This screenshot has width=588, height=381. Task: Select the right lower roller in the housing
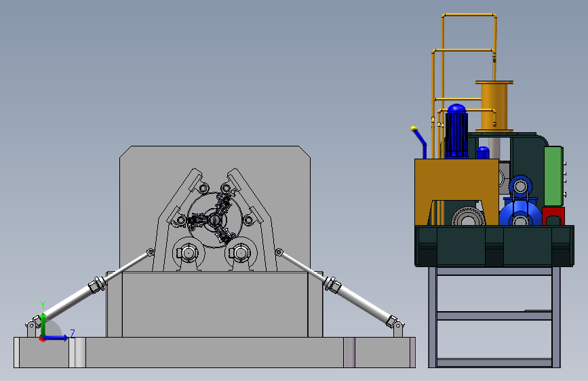[x=241, y=252]
